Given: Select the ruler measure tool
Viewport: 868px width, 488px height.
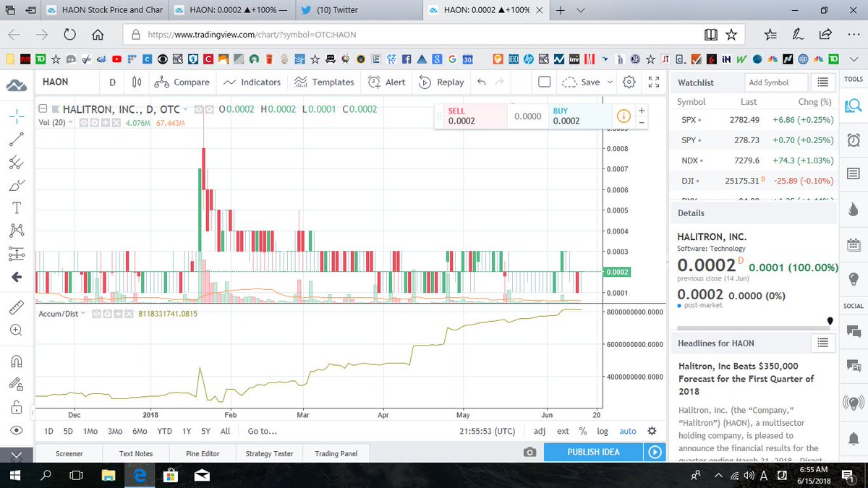Looking at the screenshot, I should [17, 307].
